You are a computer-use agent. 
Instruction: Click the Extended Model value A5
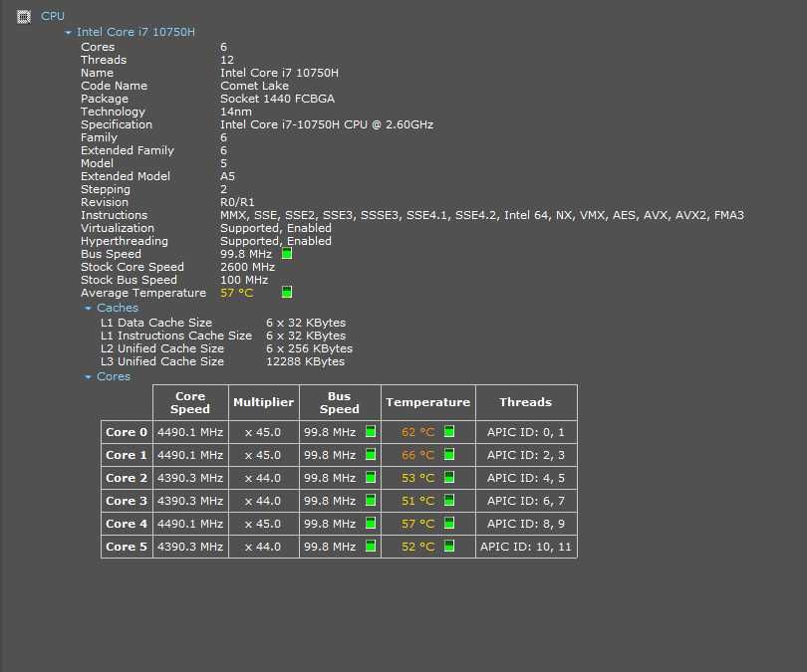pos(227,176)
